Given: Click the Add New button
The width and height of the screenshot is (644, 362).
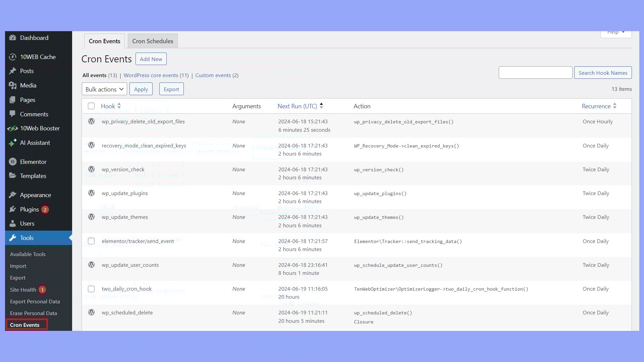Looking at the screenshot, I should click(x=151, y=59).
